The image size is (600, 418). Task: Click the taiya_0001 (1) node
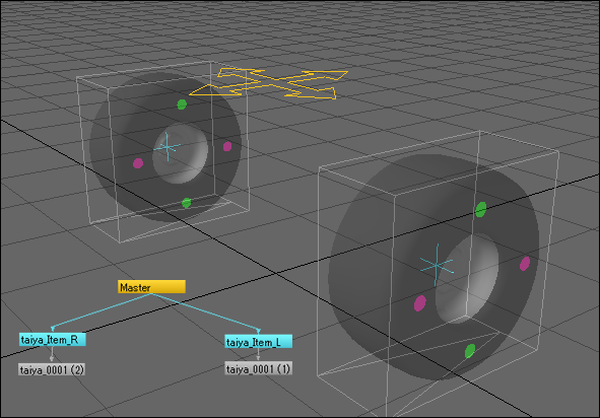point(258,369)
